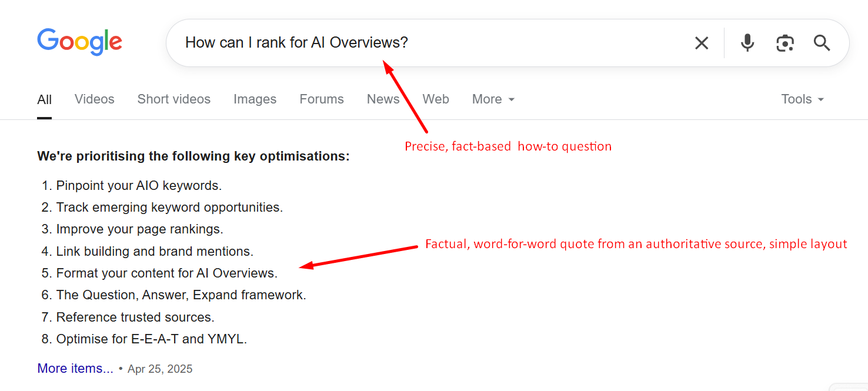This screenshot has height=391, width=868.
Task: Click the 'We're prioritising the following' snippet heading
Action: [193, 156]
